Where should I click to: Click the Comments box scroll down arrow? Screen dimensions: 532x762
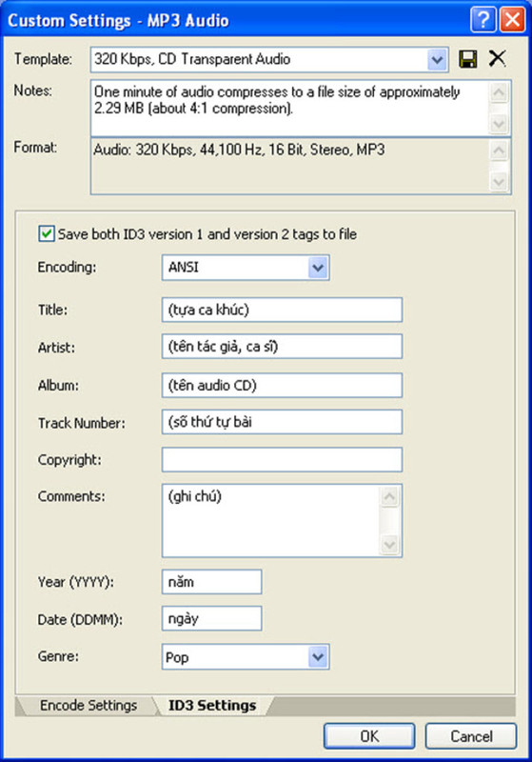pos(390,545)
